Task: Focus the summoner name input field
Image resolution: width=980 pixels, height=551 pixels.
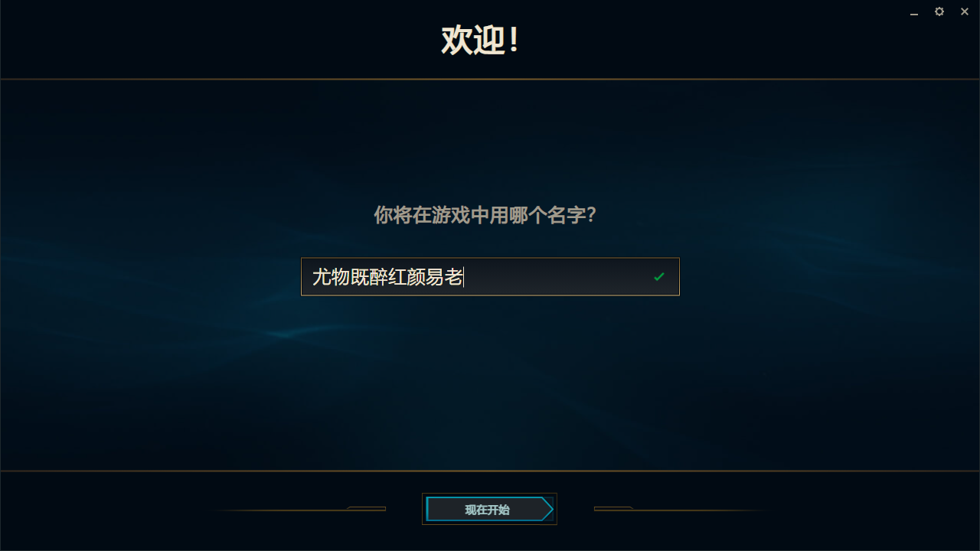Action: pyautogui.click(x=490, y=276)
